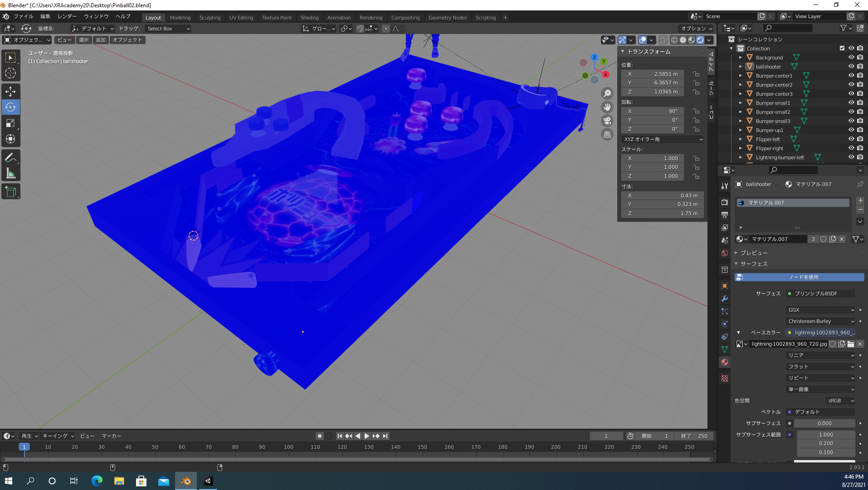
Task: Switch to the Shading workspace tab
Action: [309, 17]
